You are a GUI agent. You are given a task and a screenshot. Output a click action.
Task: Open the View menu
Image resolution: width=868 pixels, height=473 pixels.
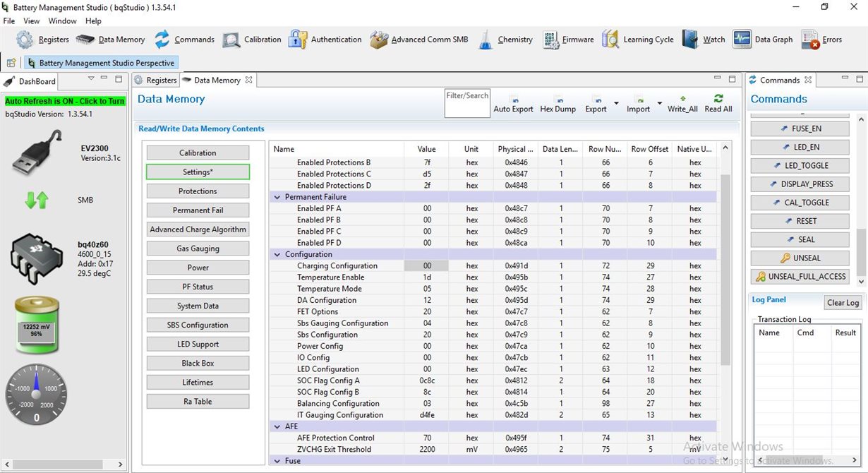point(32,21)
